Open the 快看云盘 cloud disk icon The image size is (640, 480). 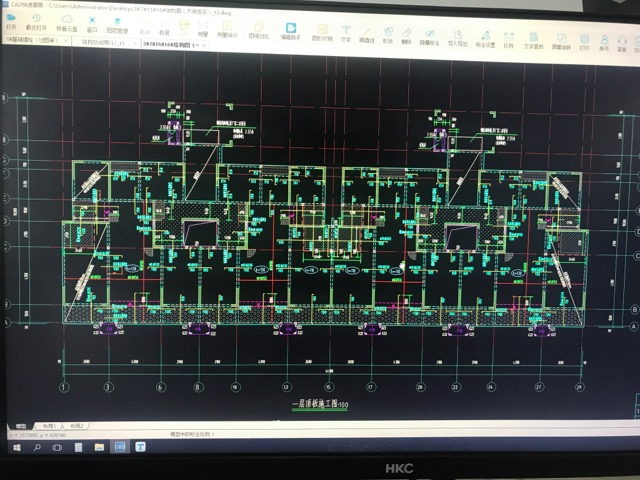[67, 23]
